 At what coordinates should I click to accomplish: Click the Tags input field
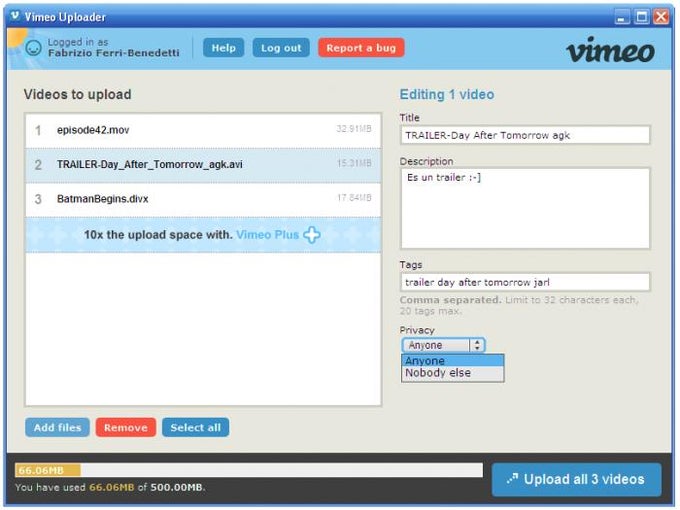click(525, 282)
